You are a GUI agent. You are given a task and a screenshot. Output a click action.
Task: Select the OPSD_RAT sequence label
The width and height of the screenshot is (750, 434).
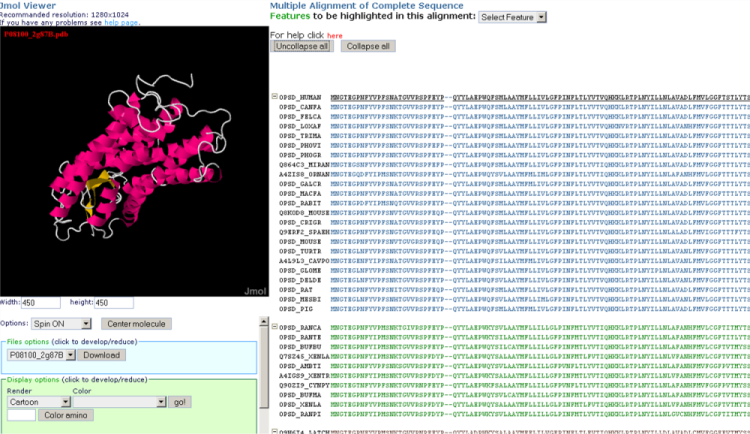click(296, 289)
